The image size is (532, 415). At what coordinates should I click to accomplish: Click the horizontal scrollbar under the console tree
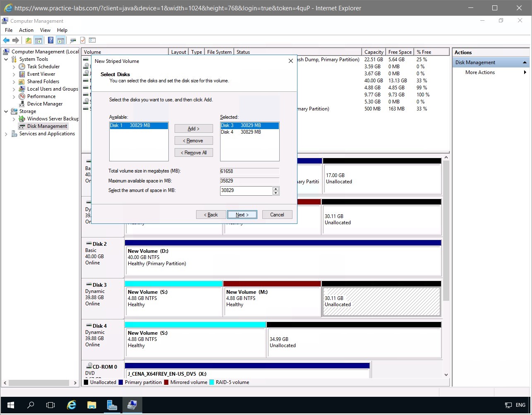pos(39,383)
